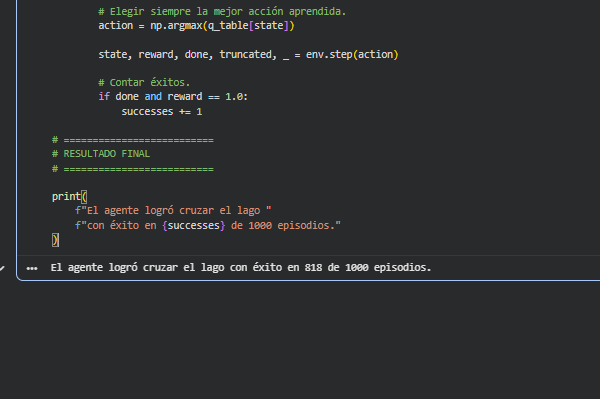Place cursor in the np.argmax(q_table[state]) line
The width and height of the screenshot is (600, 399).
point(196,26)
